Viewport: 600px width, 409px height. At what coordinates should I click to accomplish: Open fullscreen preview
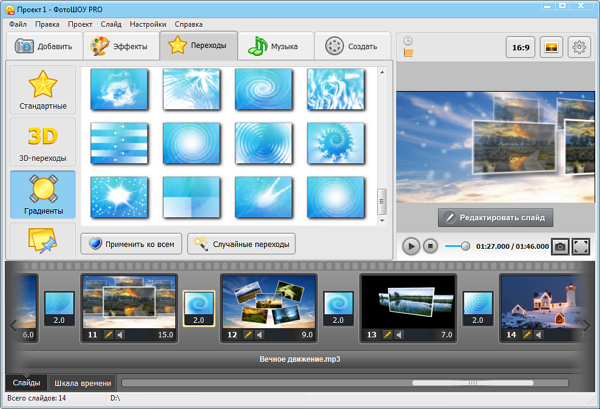(580, 247)
